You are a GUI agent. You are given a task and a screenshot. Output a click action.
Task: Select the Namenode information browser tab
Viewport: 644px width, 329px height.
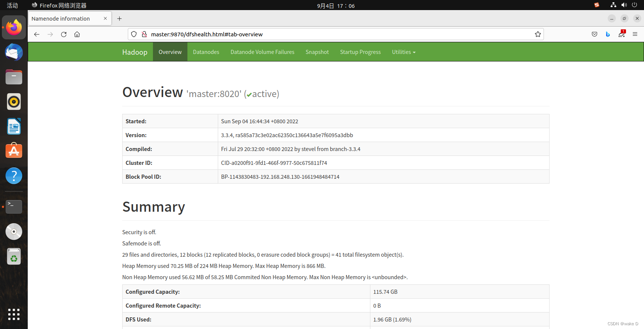(x=70, y=18)
